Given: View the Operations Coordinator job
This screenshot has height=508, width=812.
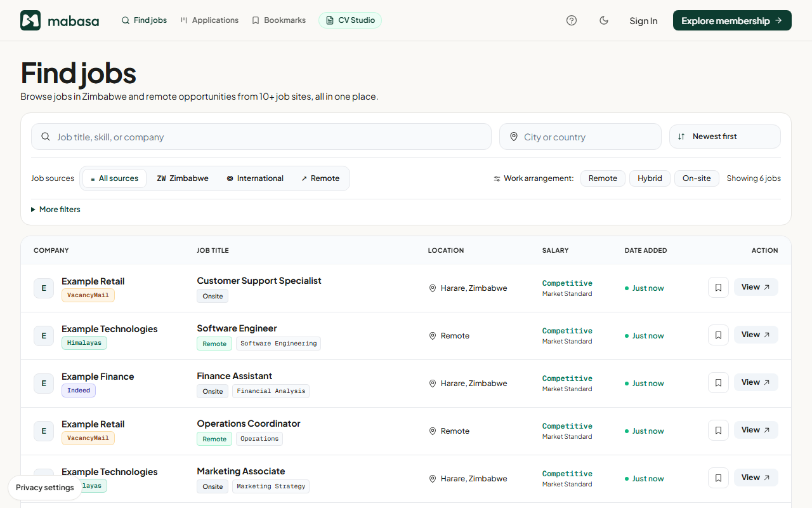Looking at the screenshot, I should coord(756,430).
